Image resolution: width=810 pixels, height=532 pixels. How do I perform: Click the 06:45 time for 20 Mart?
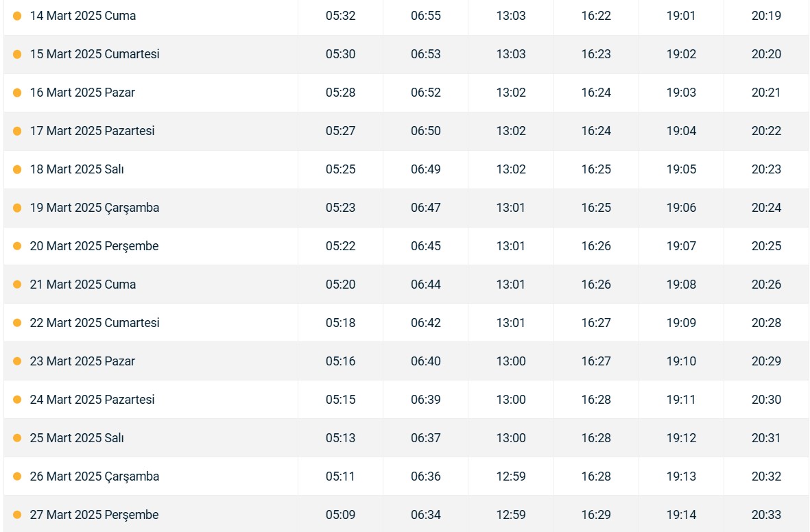[x=426, y=246]
